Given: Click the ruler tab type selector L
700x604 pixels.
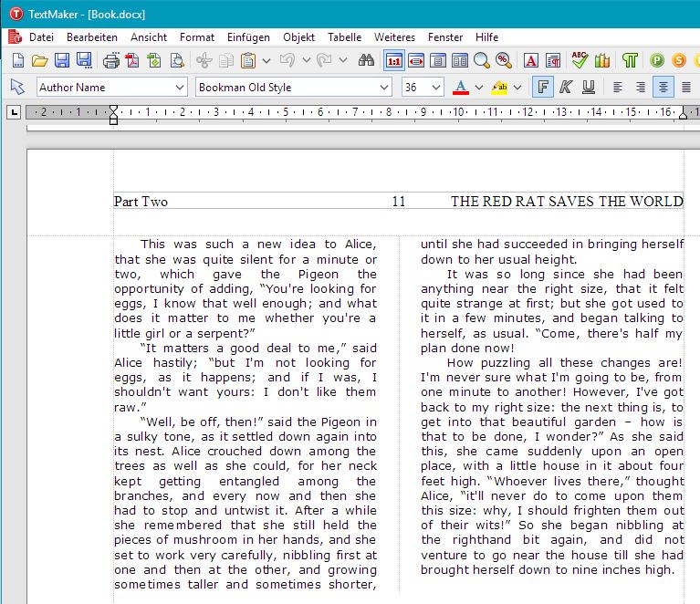Looking at the screenshot, I should pyautogui.click(x=15, y=112).
